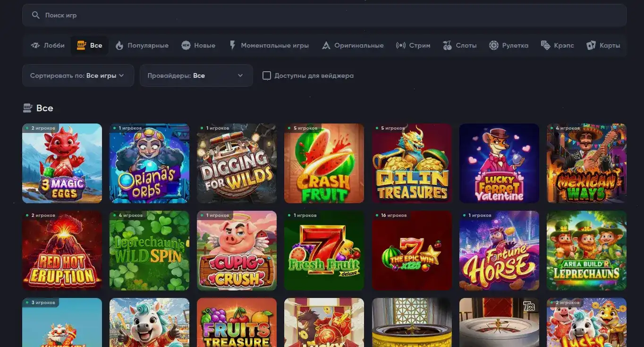
Task: Toggle off the Все category selection
Action: click(89, 45)
